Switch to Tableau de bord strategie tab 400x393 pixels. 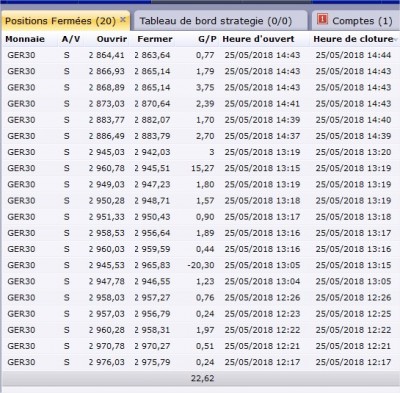coord(216,21)
